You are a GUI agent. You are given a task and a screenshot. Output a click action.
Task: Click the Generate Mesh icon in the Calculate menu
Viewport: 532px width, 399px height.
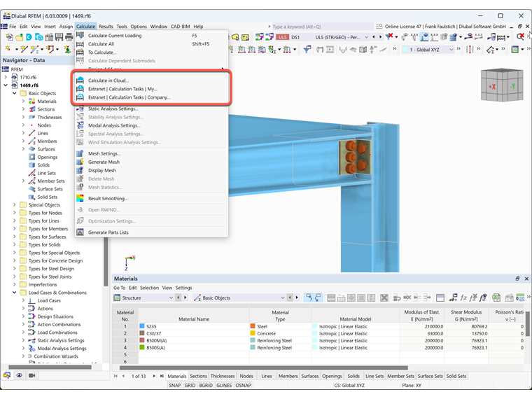click(80, 162)
